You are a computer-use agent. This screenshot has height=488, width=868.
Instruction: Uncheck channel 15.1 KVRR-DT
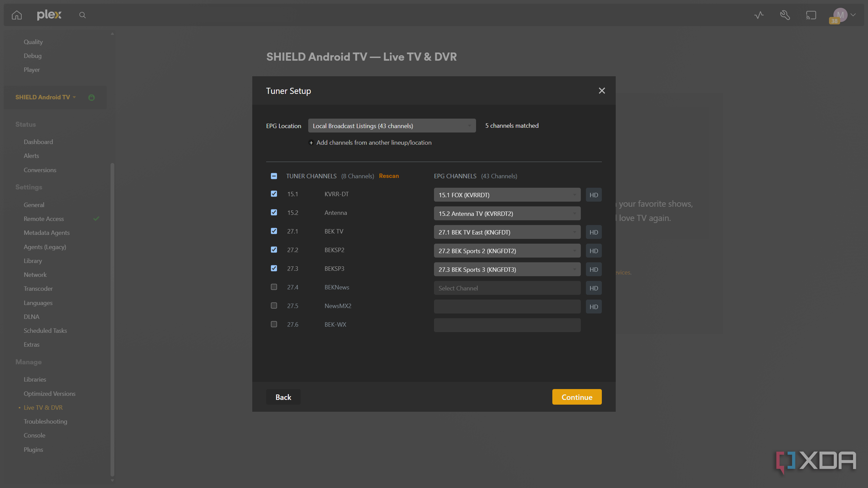click(274, 194)
